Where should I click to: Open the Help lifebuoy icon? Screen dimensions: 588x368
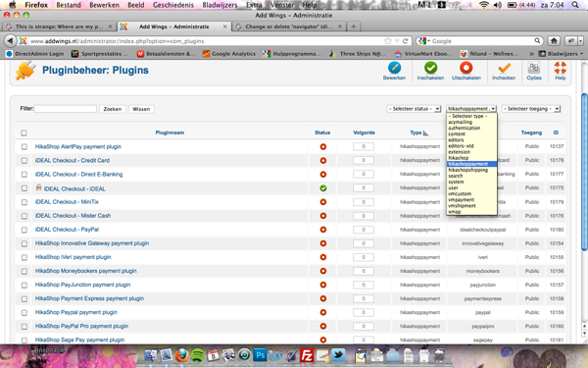coord(560,68)
